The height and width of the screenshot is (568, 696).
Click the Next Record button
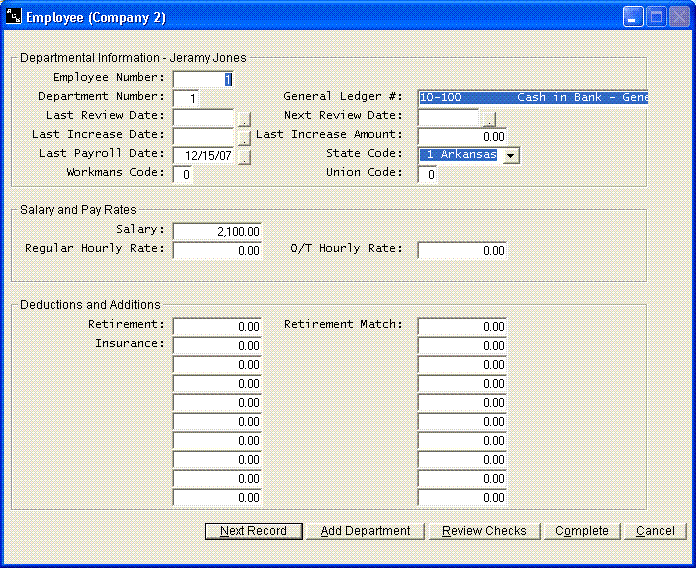[253, 531]
